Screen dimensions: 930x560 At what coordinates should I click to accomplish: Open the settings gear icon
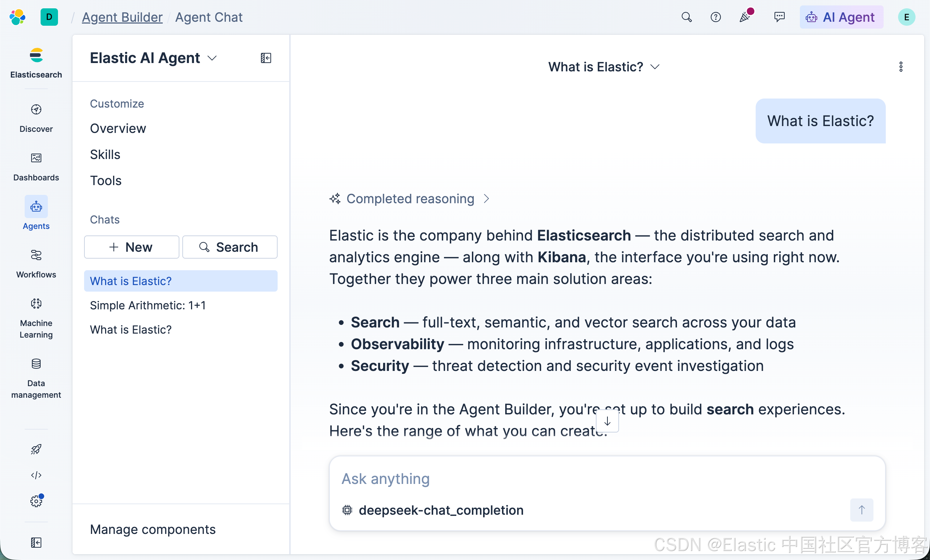coord(36,501)
